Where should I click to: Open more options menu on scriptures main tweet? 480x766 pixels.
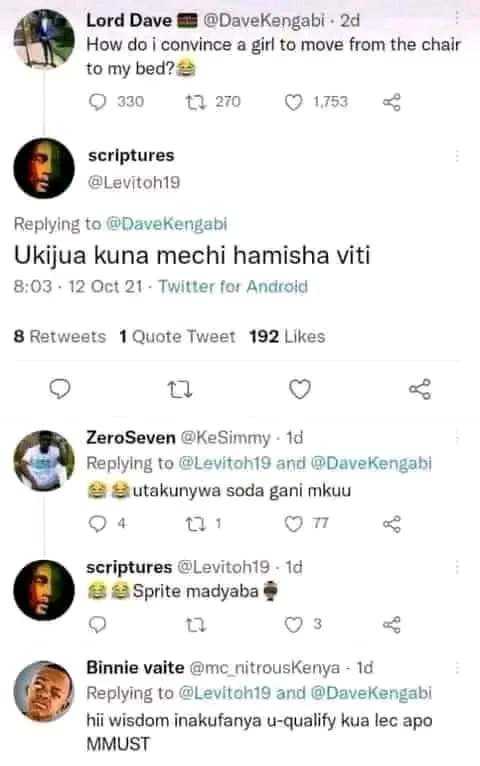[x=457, y=156]
